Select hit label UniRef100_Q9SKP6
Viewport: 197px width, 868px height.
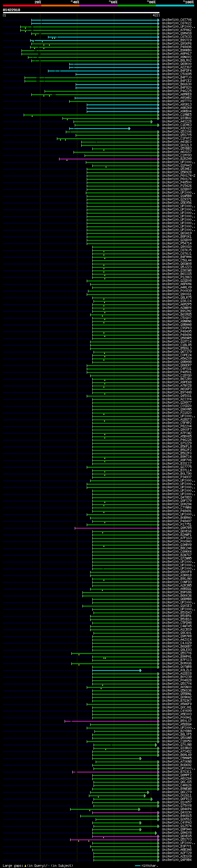point(177,43)
